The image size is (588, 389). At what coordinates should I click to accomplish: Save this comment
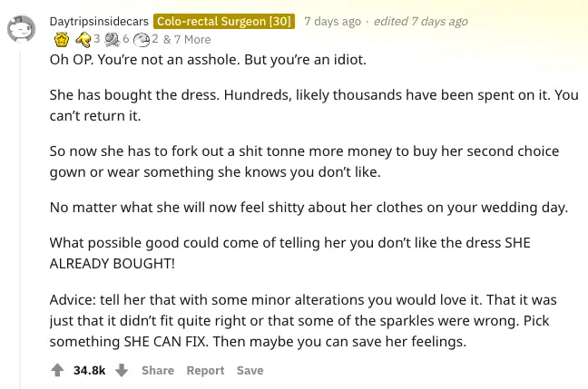(250, 370)
